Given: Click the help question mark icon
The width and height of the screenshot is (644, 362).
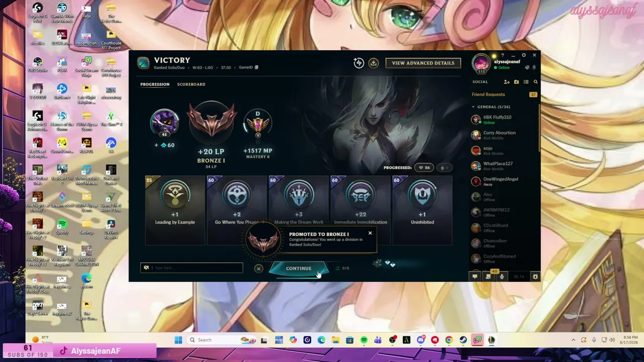Looking at the screenshot, I should coord(502,55).
